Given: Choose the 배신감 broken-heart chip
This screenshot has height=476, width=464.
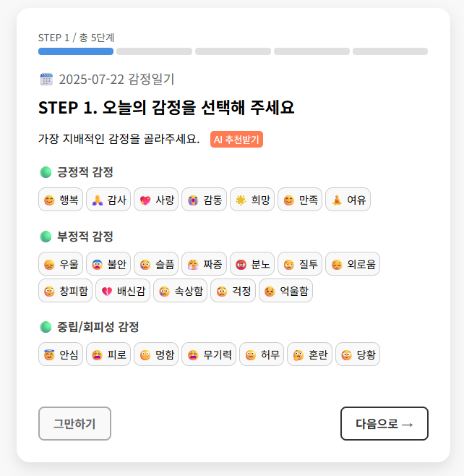Looking at the screenshot, I should [x=122, y=291].
